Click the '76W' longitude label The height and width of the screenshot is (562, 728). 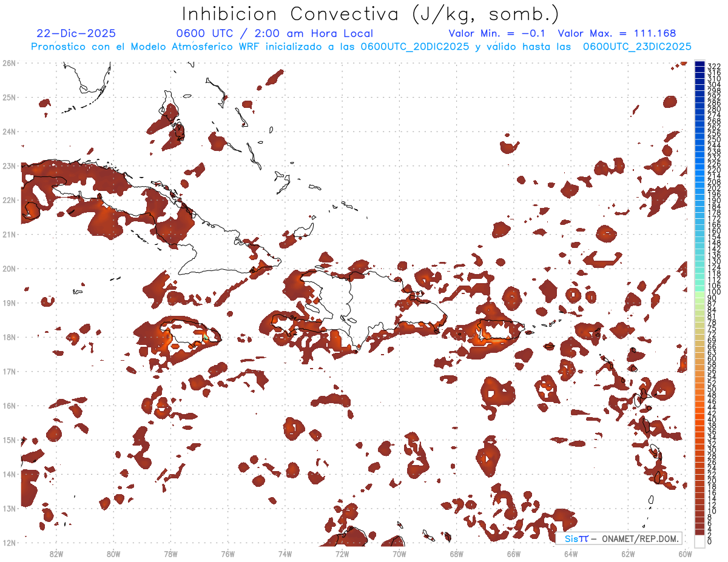coord(227,554)
